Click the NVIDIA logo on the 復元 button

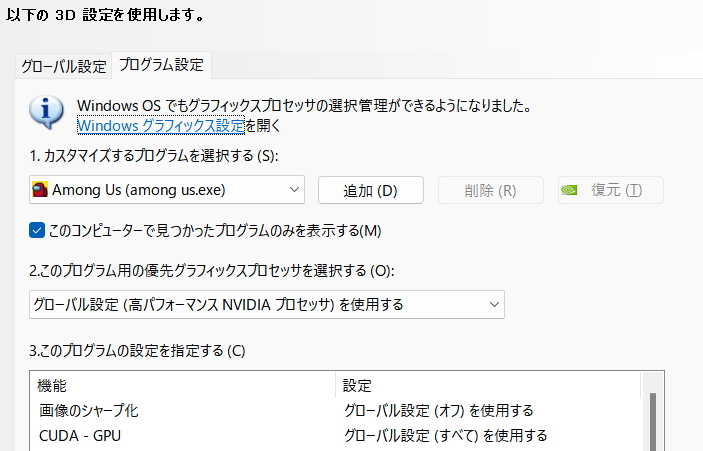point(569,190)
